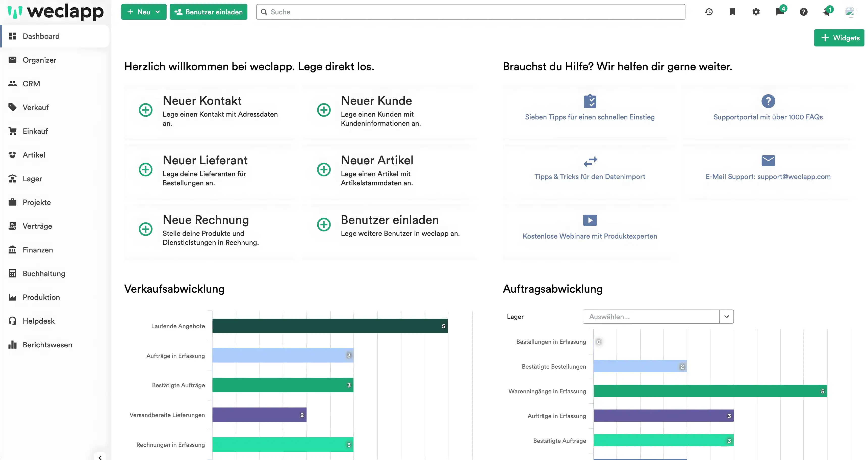Expand the Neu button dropdown arrow
This screenshot has height=460, width=868.
click(158, 12)
